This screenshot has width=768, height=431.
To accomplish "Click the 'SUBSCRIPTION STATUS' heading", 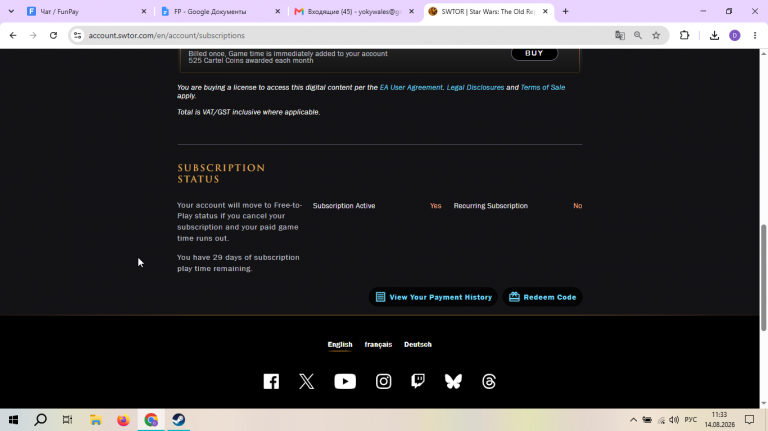I will click(221, 173).
